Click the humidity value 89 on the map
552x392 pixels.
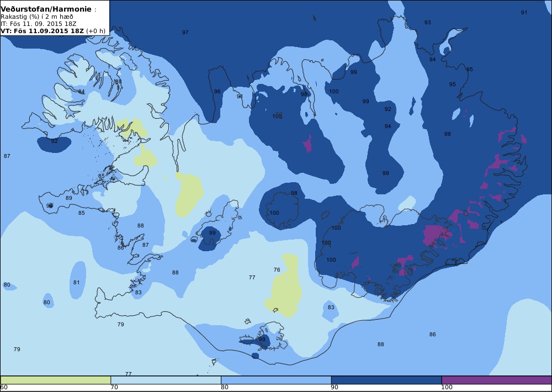coord(68,198)
